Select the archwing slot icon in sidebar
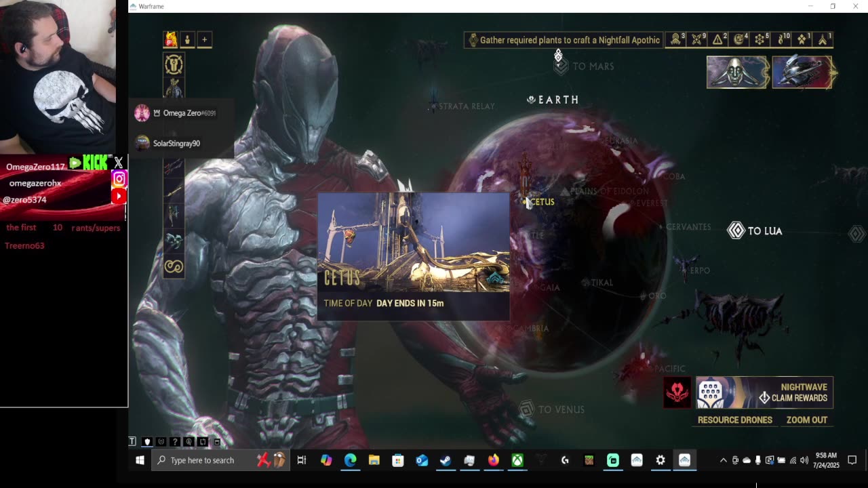868x488 pixels. [174, 241]
